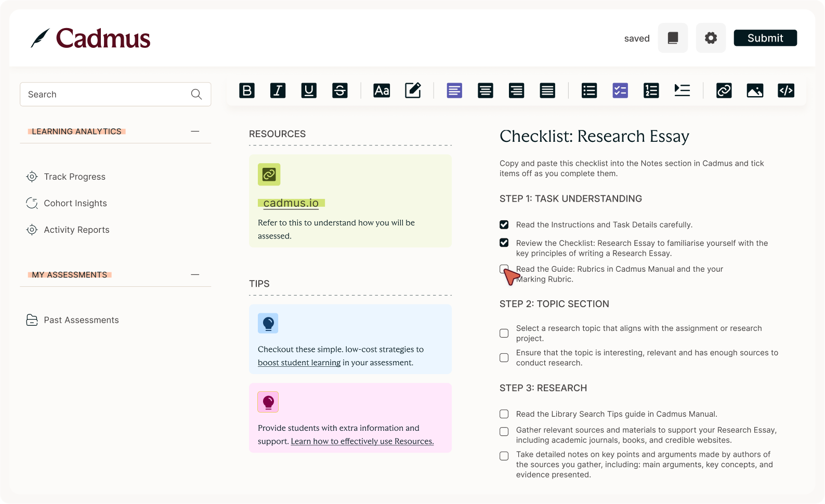This screenshot has width=825, height=504.
Task: Click the RESOURCES section title
Action: click(277, 134)
